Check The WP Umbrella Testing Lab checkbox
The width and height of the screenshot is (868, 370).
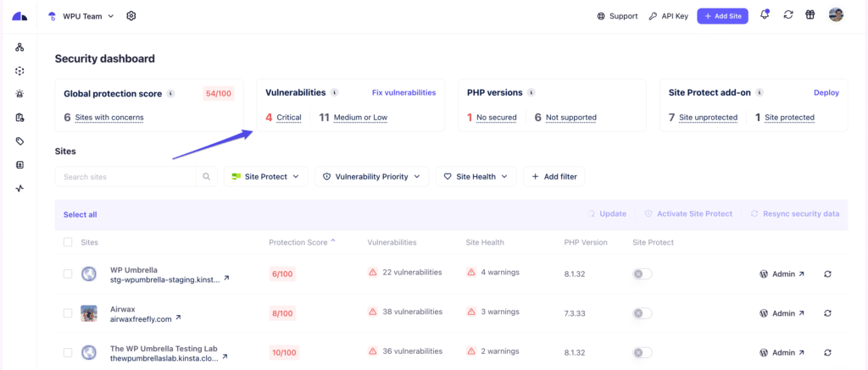[68, 352]
